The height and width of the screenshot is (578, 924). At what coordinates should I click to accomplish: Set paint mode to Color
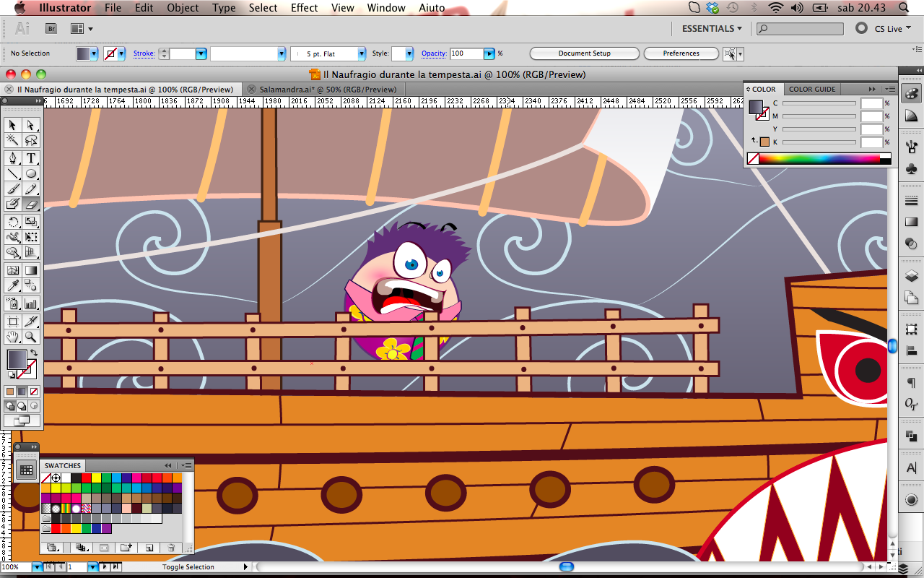click(x=10, y=392)
